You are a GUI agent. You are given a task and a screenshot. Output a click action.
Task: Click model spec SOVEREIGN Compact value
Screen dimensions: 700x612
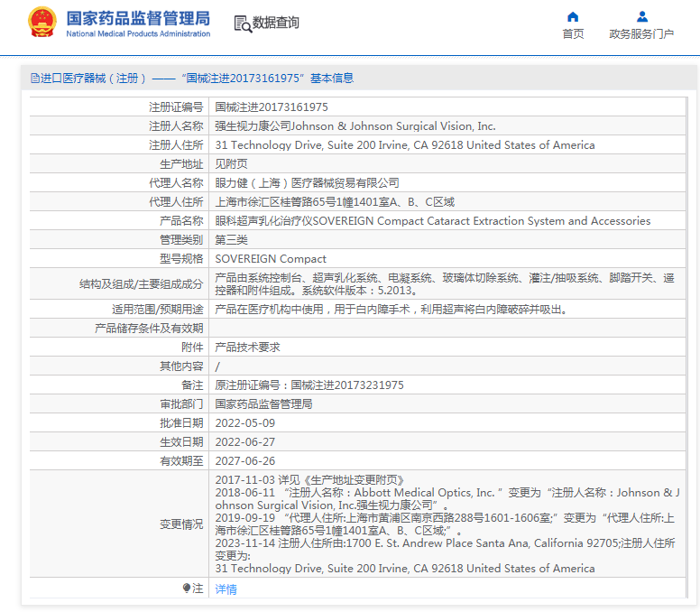point(271,259)
